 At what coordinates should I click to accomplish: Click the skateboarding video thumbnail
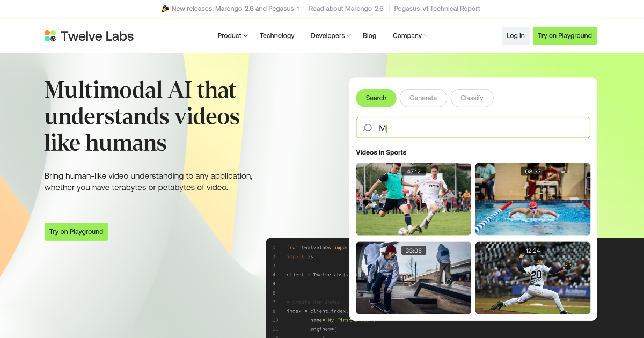point(413,277)
